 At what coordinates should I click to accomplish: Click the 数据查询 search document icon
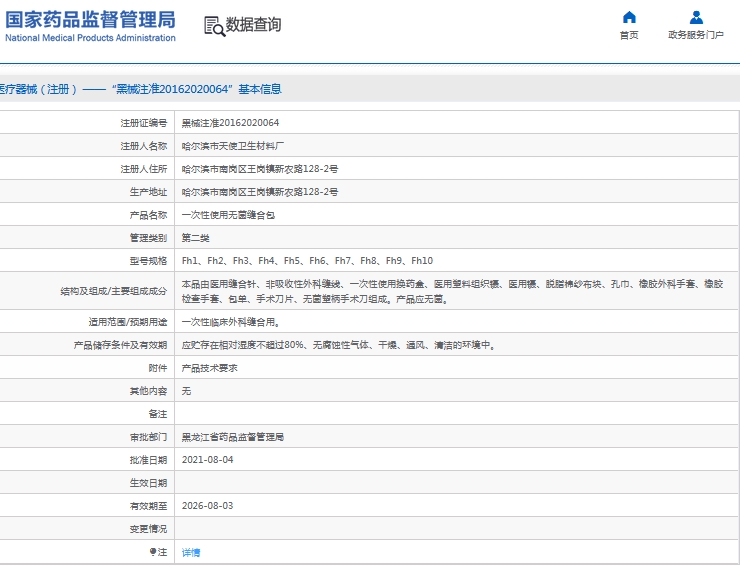(214, 26)
